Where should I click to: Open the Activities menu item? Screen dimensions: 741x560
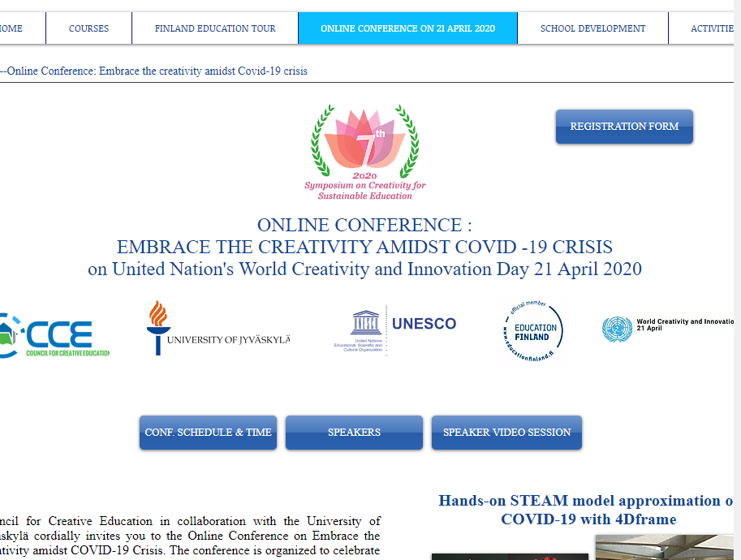(x=704, y=28)
